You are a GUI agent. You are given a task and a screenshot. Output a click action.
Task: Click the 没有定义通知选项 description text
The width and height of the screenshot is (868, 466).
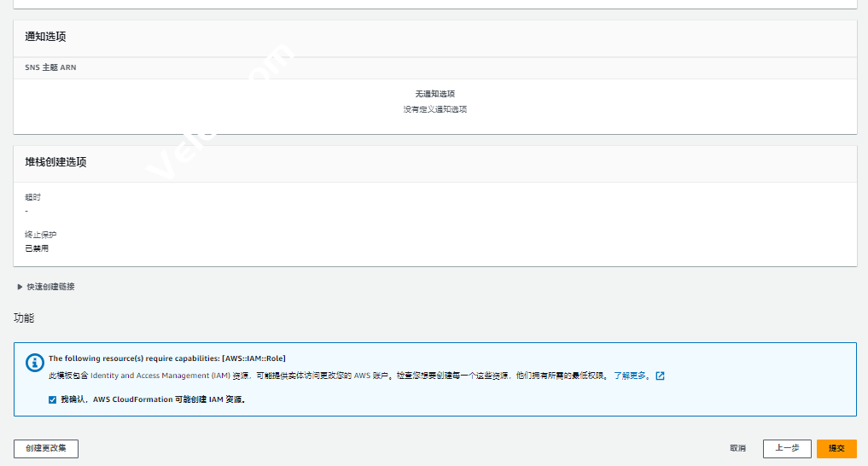coord(434,109)
